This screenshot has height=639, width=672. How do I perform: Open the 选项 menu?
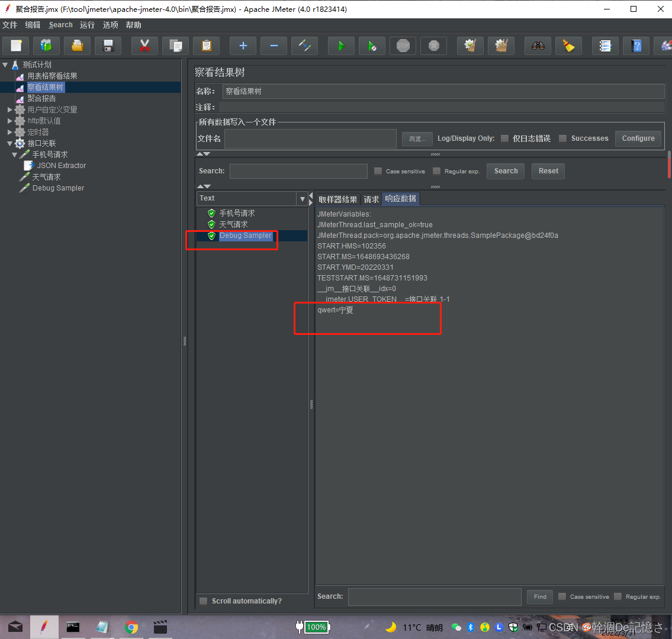tap(110, 25)
